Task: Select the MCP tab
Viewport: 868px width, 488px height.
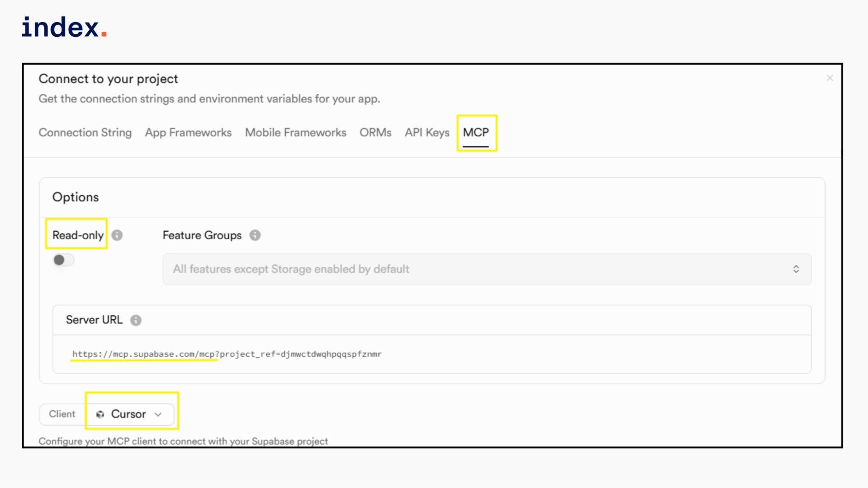Action: (x=476, y=133)
